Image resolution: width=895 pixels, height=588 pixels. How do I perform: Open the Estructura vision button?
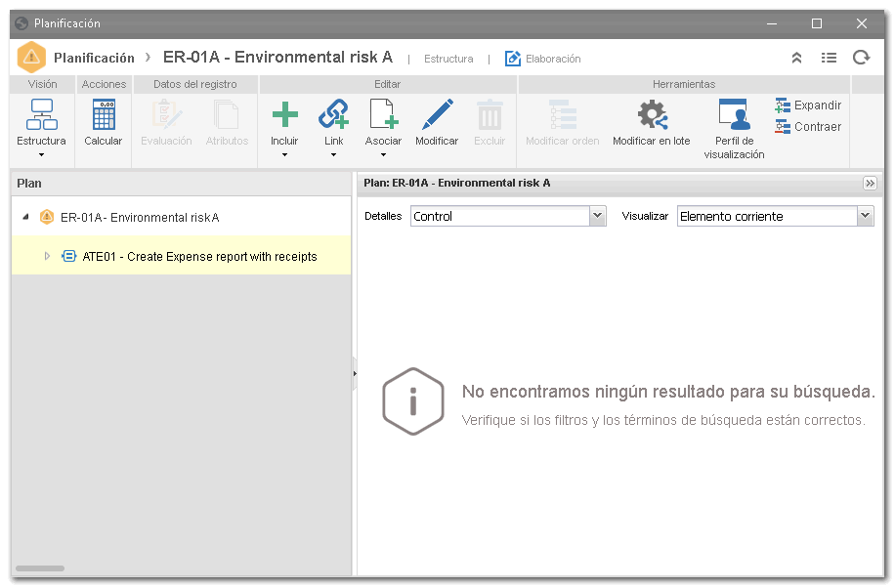pyautogui.click(x=41, y=122)
